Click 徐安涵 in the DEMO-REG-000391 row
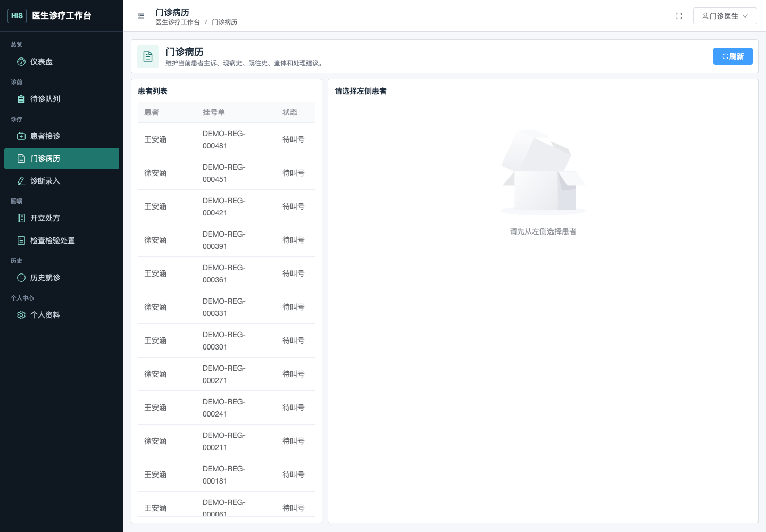This screenshot has width=766, height=532. click(x=155, y=240)
